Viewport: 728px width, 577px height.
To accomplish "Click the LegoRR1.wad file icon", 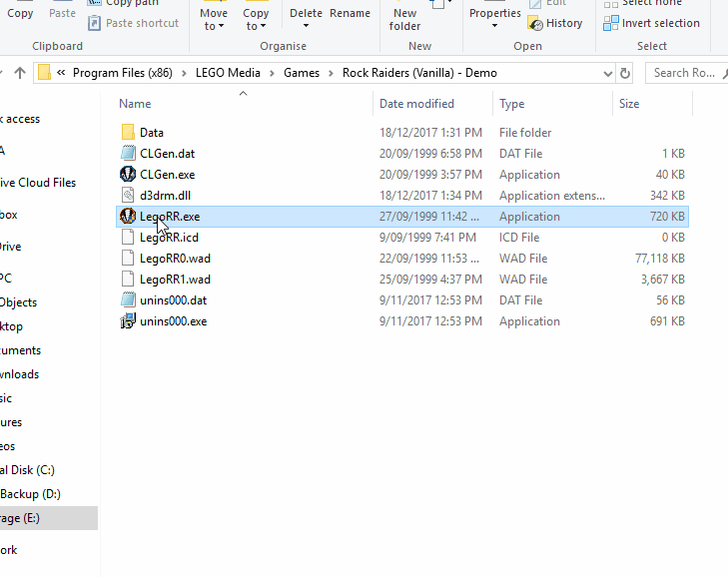I will [x=128, y=279].
